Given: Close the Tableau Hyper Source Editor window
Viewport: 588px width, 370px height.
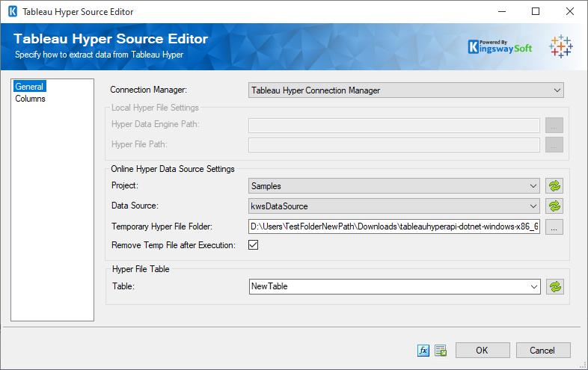Looking at the screenshot, I should click(569, 12).
